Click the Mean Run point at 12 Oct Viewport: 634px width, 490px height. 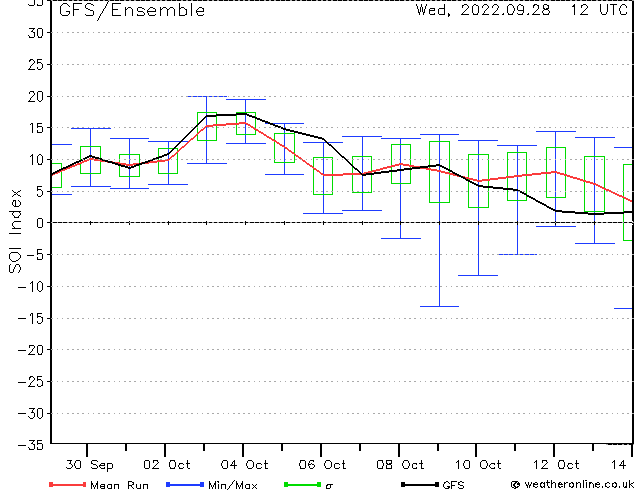(x=556, y=172)
